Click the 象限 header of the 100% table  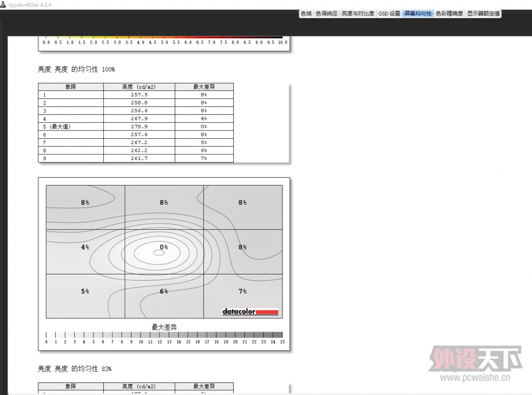(x=71, y=87)
